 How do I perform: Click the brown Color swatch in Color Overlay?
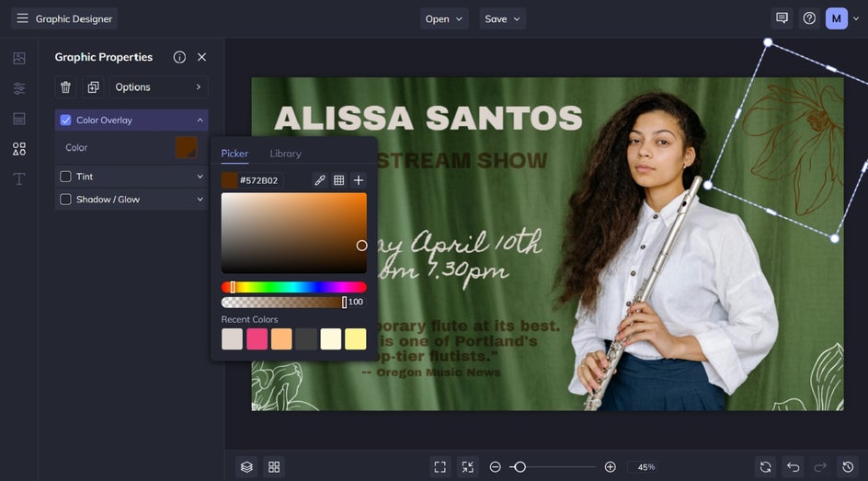pos(186,148)
